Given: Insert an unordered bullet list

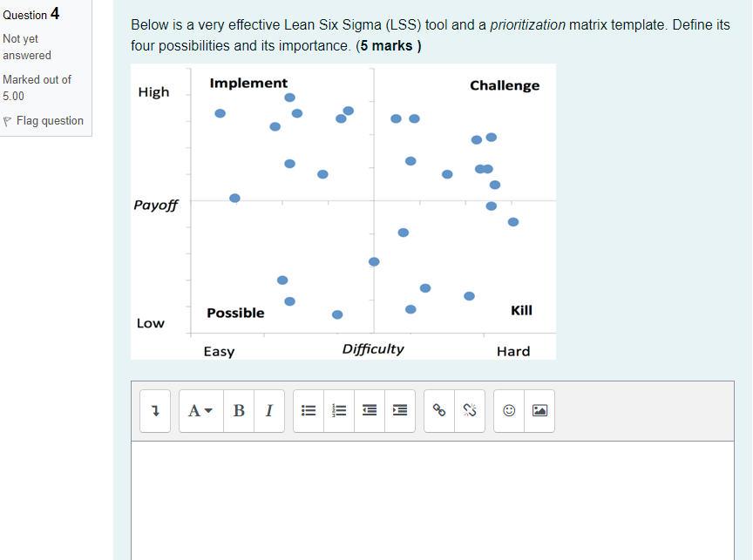Looking at the screenshot, I should pyautogui.click(x=308, y=410).
